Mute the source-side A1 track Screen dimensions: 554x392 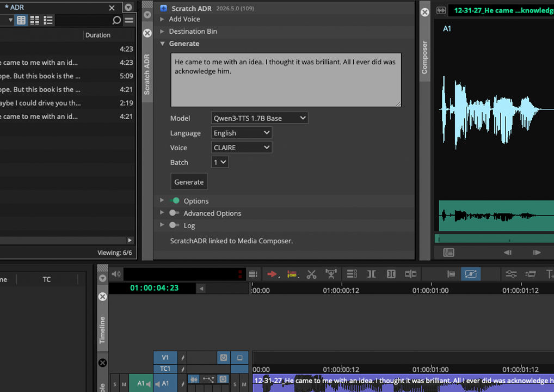coord(124,384)
